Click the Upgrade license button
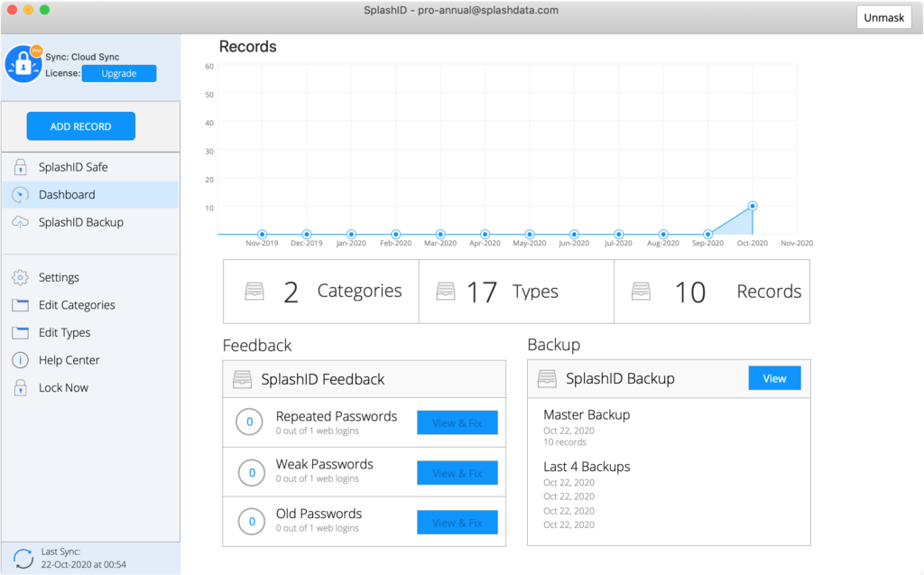924x575 pixels. point(119,74)
